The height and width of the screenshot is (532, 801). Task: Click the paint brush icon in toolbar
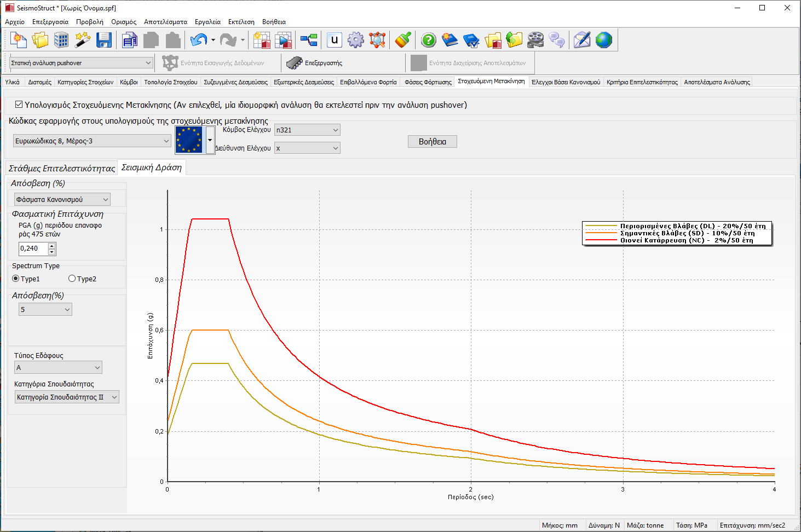point(403,40)
